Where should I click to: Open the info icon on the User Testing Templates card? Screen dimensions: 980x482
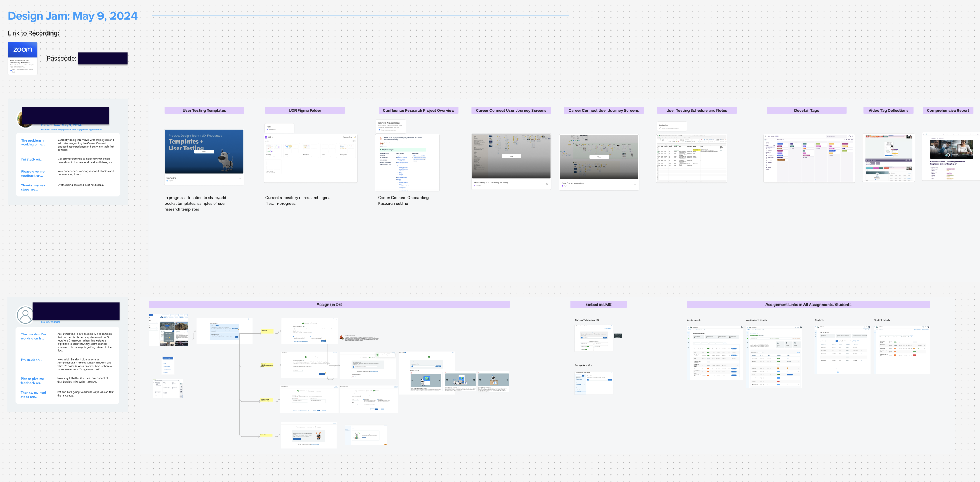[x=240, y=180]
